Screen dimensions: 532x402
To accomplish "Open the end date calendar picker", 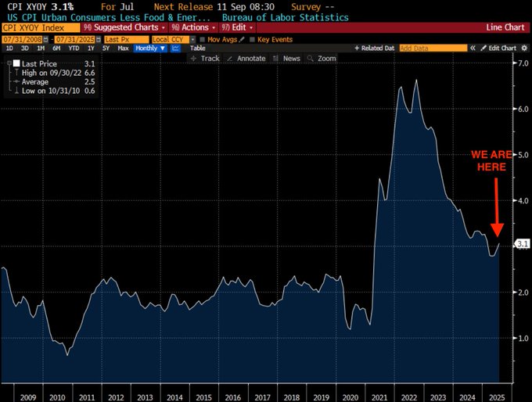I will pos(99,39).
